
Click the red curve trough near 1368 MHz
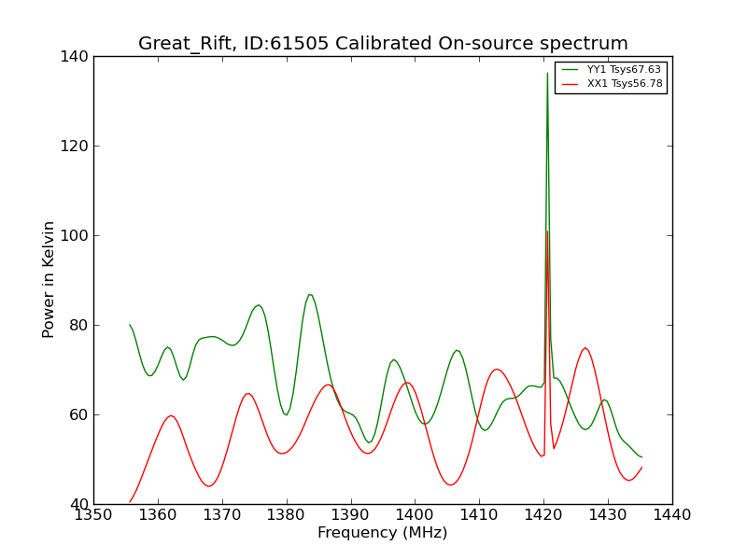[x=208, y=485]
